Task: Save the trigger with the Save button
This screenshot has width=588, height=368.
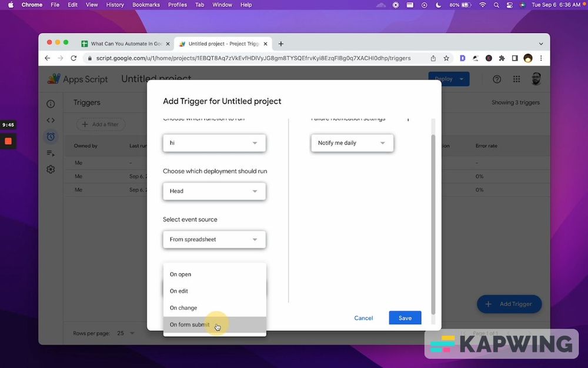Action: tap(405, 317)
